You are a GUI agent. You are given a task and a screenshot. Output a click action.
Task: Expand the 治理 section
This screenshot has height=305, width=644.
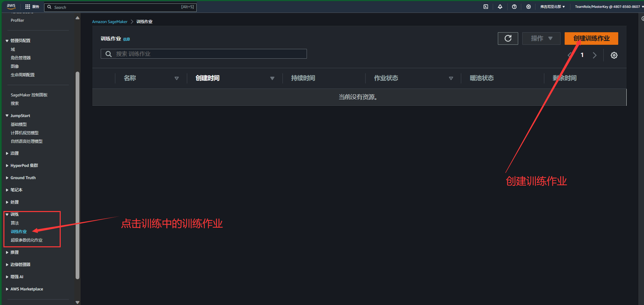coord(7,153)
